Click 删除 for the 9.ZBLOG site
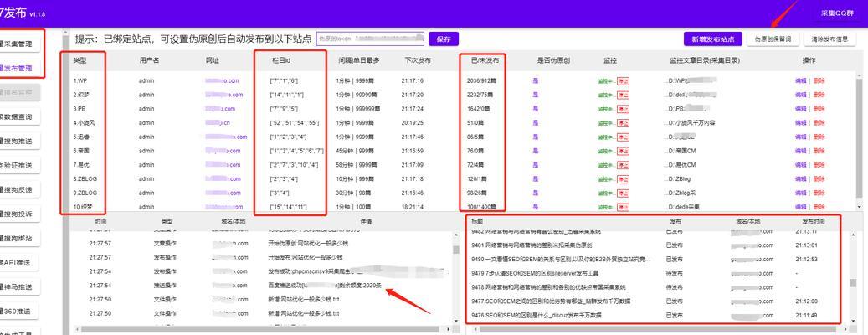The width and height of the screenshot is (868, 335). tap(819, 193)
